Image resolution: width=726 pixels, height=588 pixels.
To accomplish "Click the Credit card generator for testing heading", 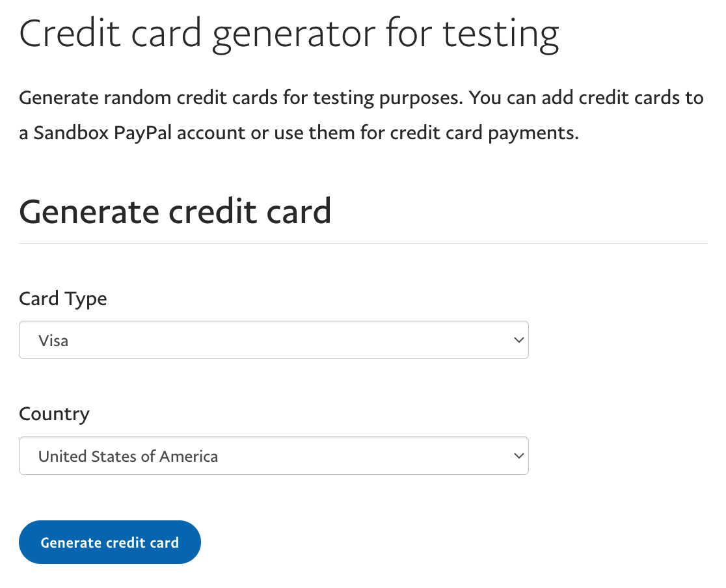I will point(289,33).
